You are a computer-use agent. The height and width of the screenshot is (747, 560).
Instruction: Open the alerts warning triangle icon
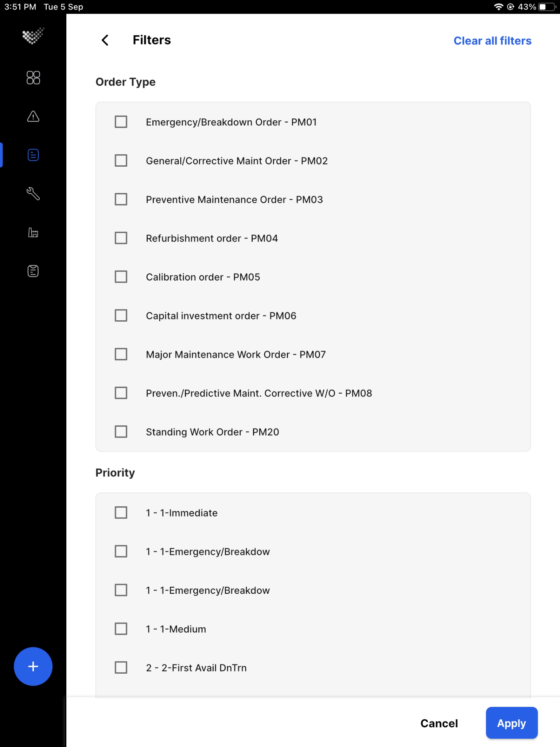click(x=33, y=116)
